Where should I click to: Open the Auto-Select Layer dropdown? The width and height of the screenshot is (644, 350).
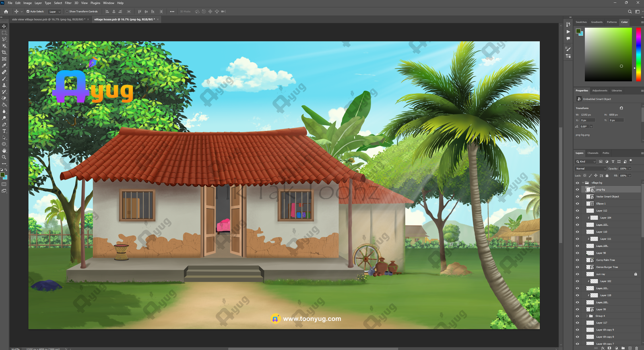pyautogui.click(x=55, y=12)
